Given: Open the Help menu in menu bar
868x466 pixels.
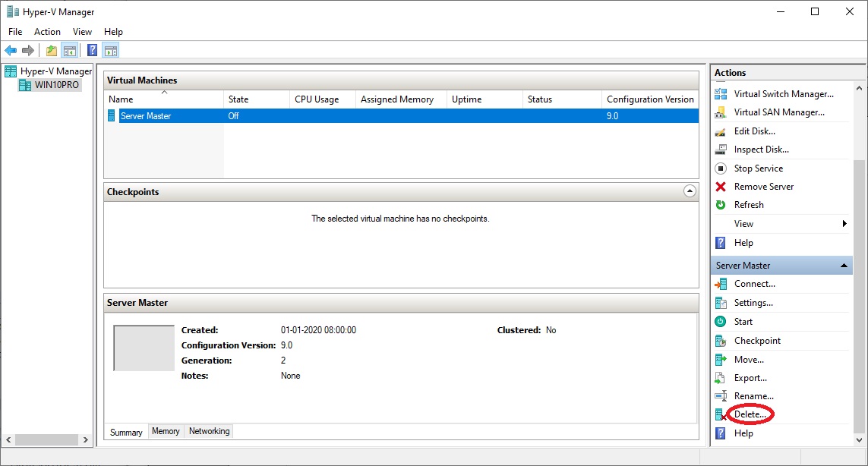Looking at the screenshot, I should (x=113, y=32).
